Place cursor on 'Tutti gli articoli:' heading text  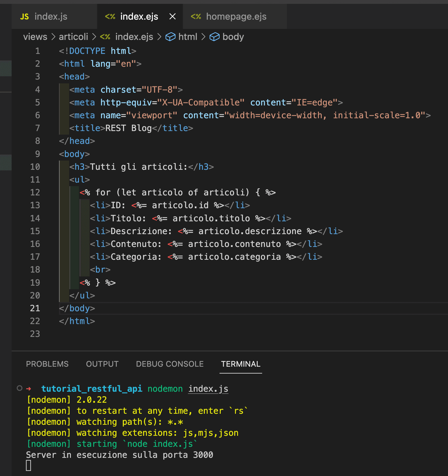pyautogui.click(x=139, y=167)
